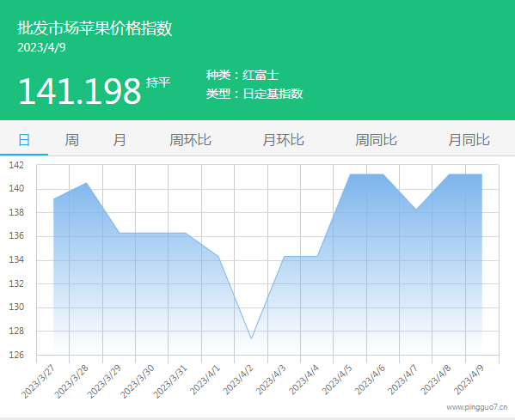Click the 2023/4/9 x-axis label
The width and height of the screenshot is (515, 420).
click(x=469, y=380)
